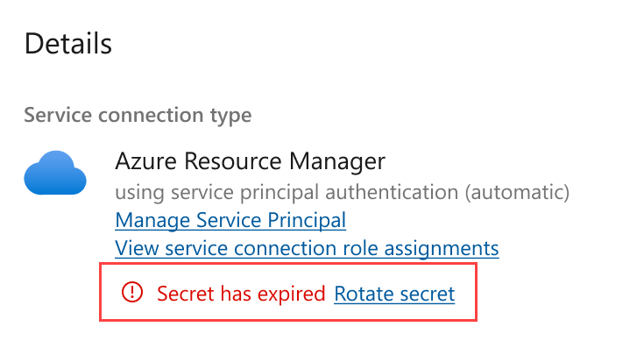
Task: Open View service connection role assignments
Action: click(x=307, y=248)
